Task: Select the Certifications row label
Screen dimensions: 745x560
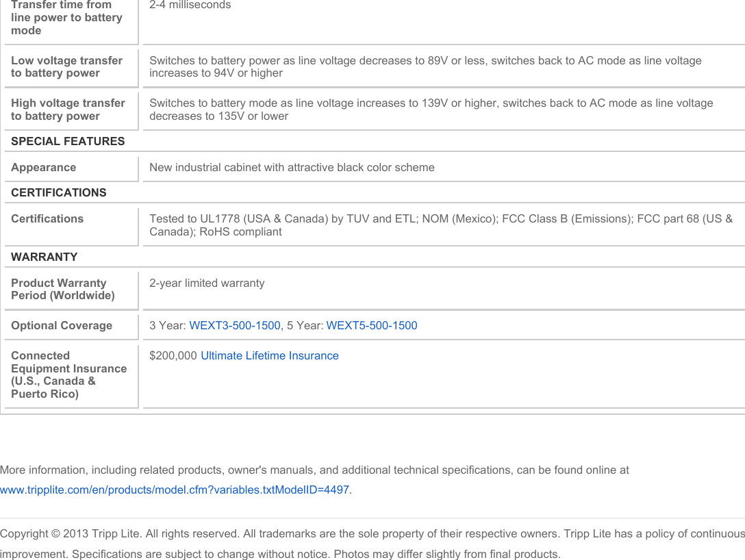Action: coord(47,219)
